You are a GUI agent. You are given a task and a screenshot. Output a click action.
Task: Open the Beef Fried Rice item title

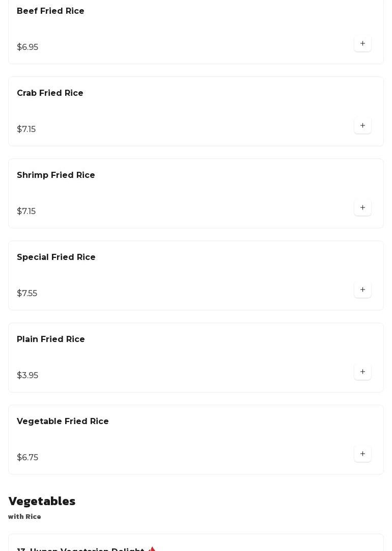click(x=50, y=11)
